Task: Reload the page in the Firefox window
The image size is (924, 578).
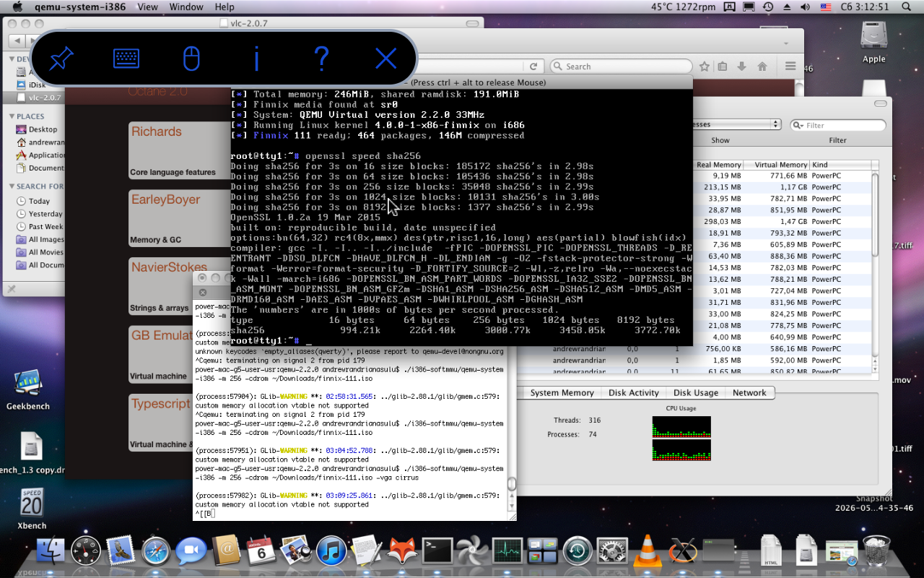Action: click(x=534, y=66)
